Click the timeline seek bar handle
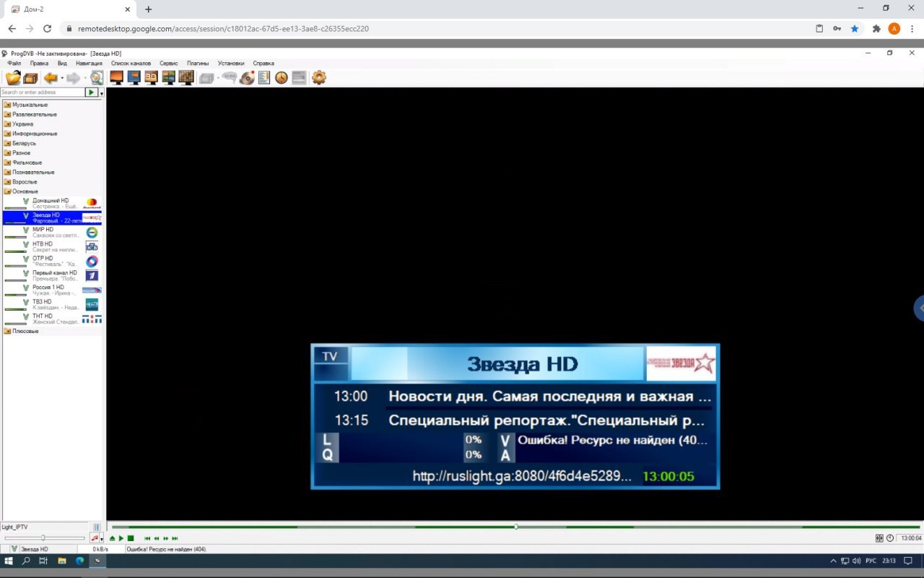This screenshot has height=578, width=924. click(516, 527)
